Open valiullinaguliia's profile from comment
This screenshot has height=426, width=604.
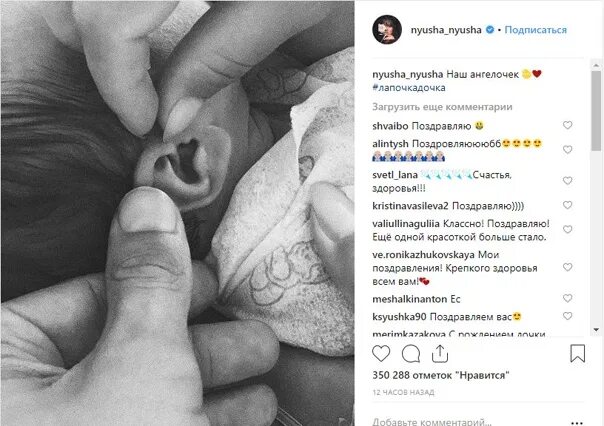pyautogui.click(x=406, y=224)
